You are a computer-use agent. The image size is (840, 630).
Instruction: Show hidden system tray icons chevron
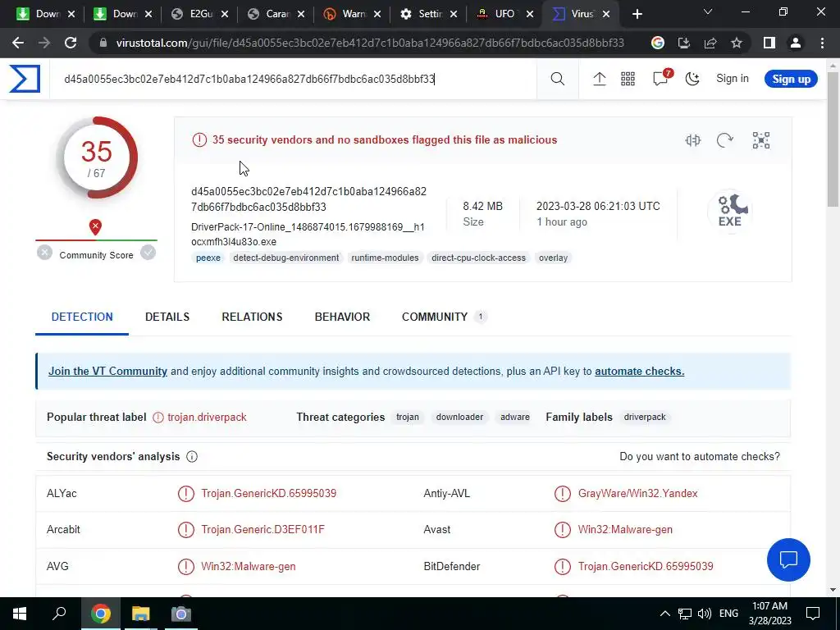(x=664, y=614)
